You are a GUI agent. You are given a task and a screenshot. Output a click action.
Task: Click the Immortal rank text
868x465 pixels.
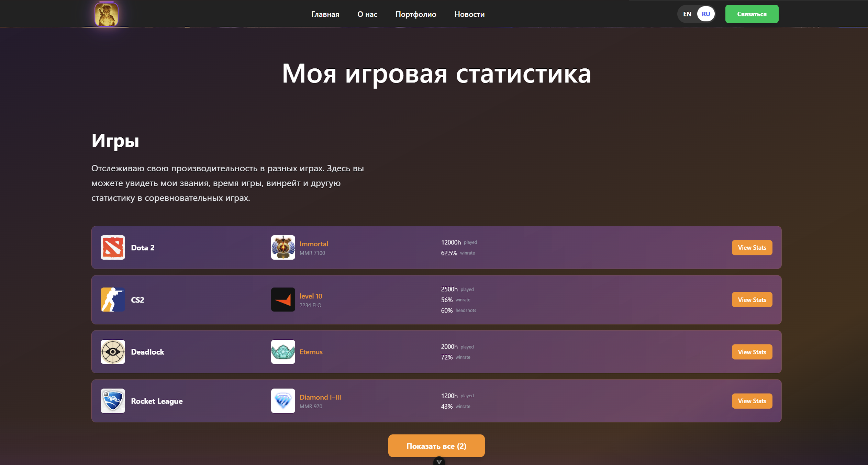point(314,244)
